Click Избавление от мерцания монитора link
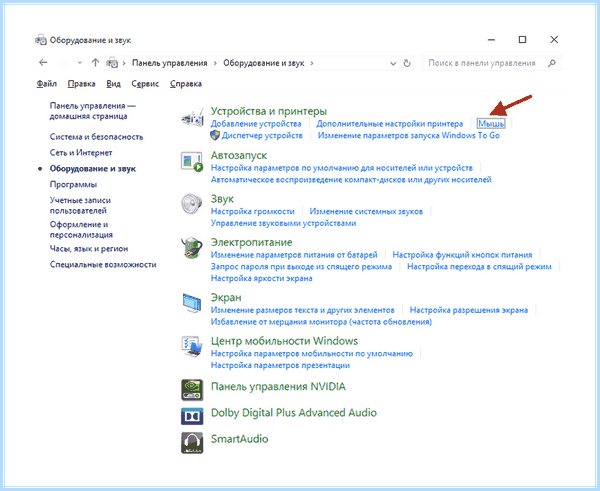Viewport: 600px width, 491px height. 321,322
